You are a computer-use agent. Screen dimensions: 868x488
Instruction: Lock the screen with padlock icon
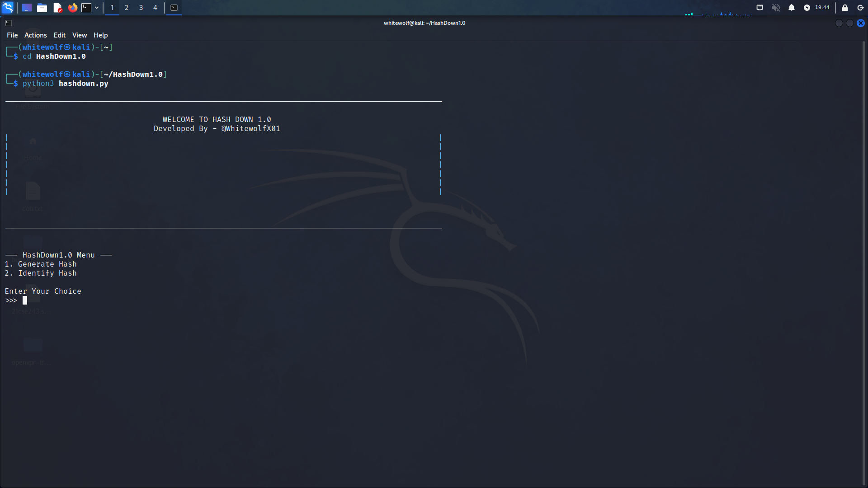pyautogui.click(x=845, y=8)
